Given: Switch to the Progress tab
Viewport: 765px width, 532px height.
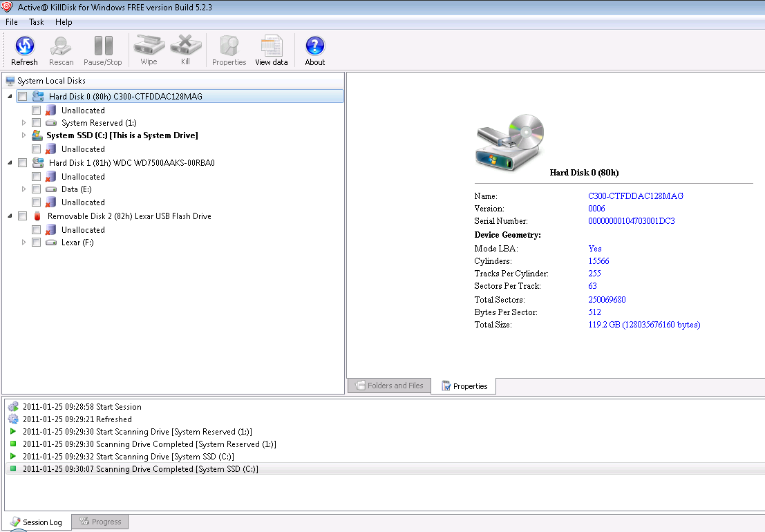Looking at the screenshot, I should pos(100,521).
